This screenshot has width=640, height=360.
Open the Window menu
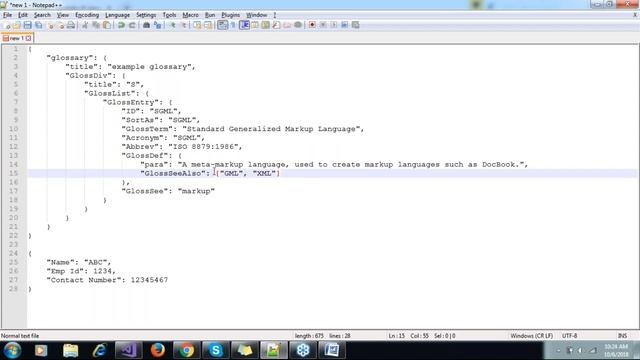click(x=256, y=15)
